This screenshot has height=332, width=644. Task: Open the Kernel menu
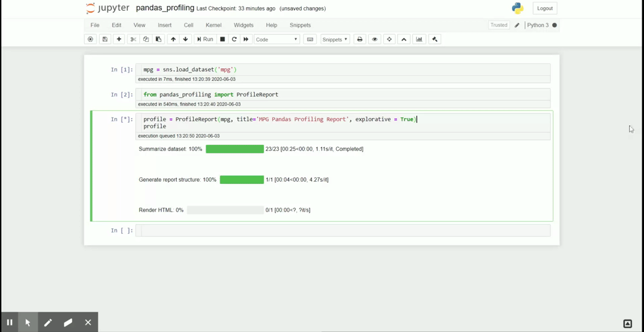(213, 25)
